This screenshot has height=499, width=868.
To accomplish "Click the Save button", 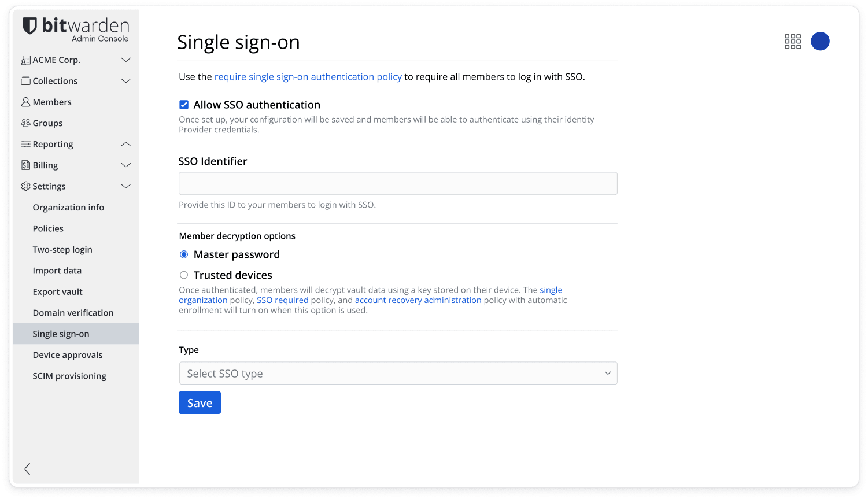I will click(200, 402).
